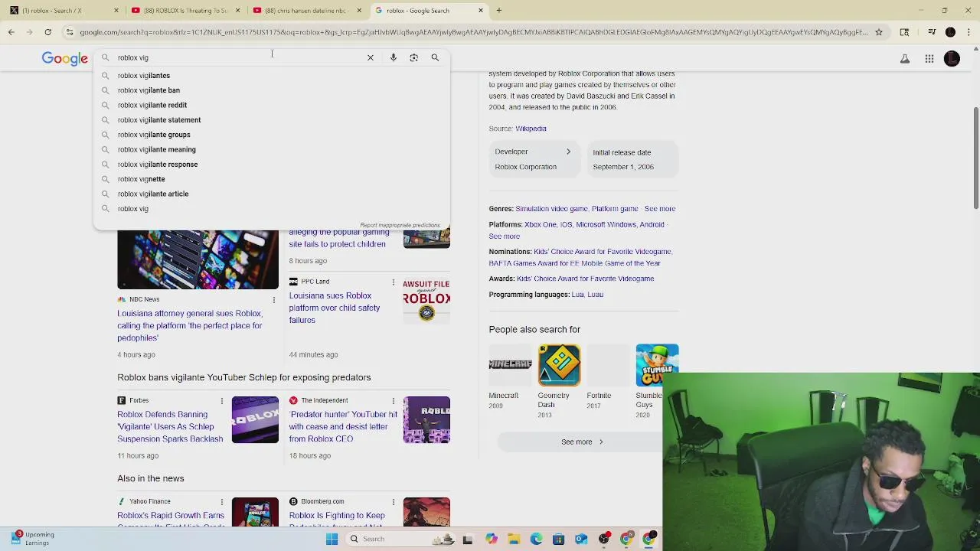The width and height of the screenshot is (980, 551).
Task: Open Wikipedia source link
Action: click(x=531, y=129)
